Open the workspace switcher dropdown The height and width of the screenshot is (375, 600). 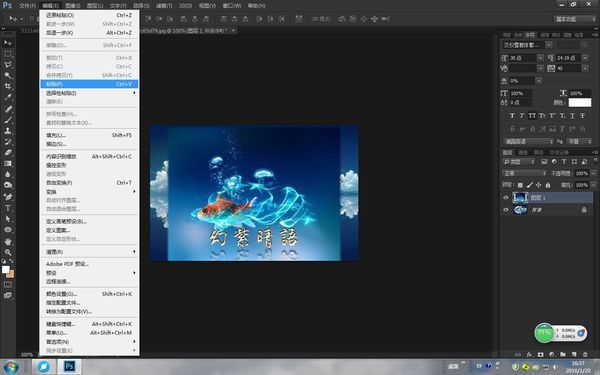(575, 19)
